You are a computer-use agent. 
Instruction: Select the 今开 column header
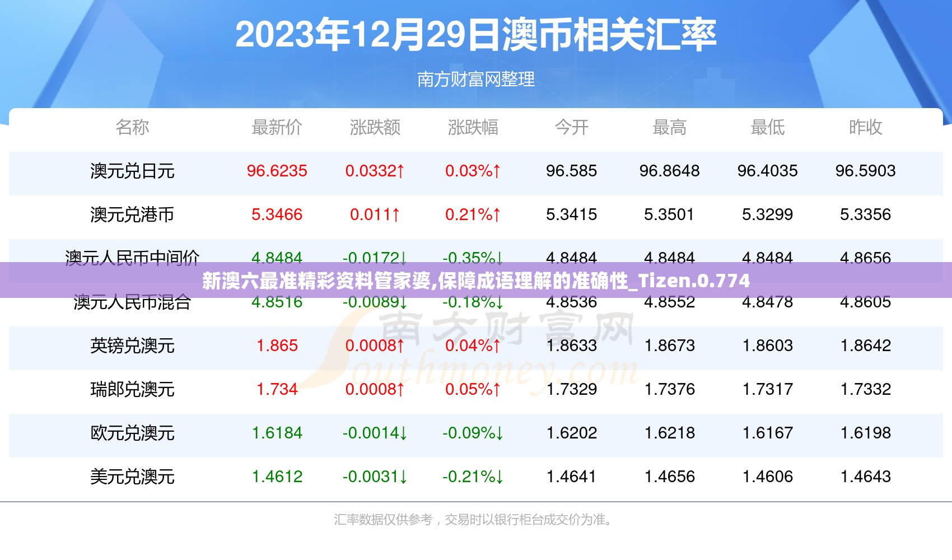tap(572, 127)
